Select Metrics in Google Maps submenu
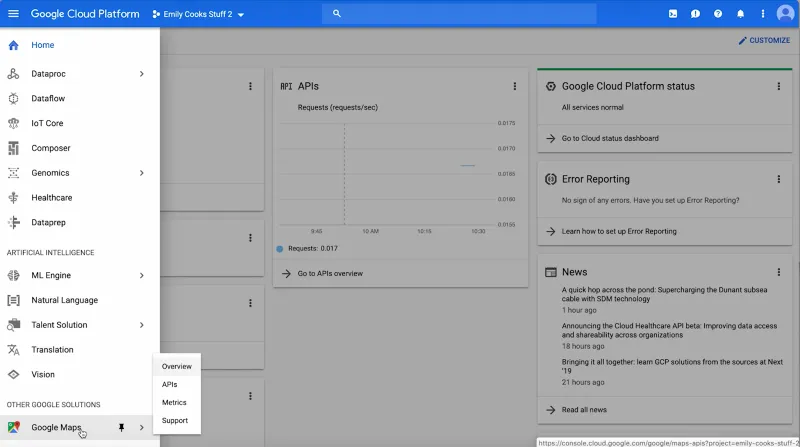 point(174,403)
